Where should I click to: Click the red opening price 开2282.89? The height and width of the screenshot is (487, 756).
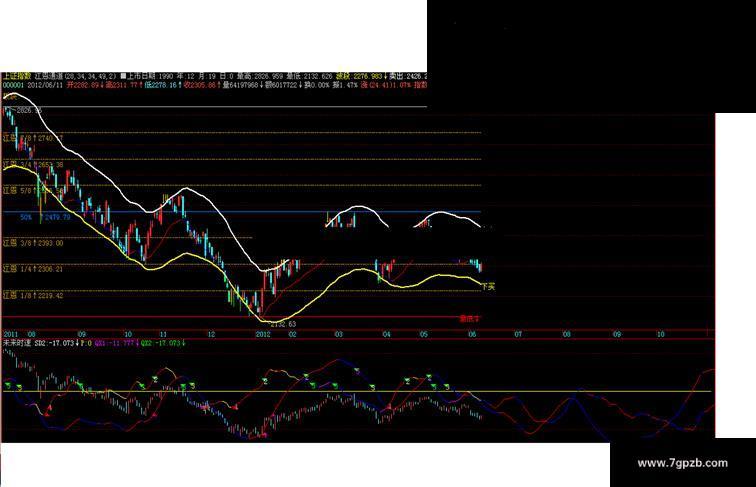84,85
